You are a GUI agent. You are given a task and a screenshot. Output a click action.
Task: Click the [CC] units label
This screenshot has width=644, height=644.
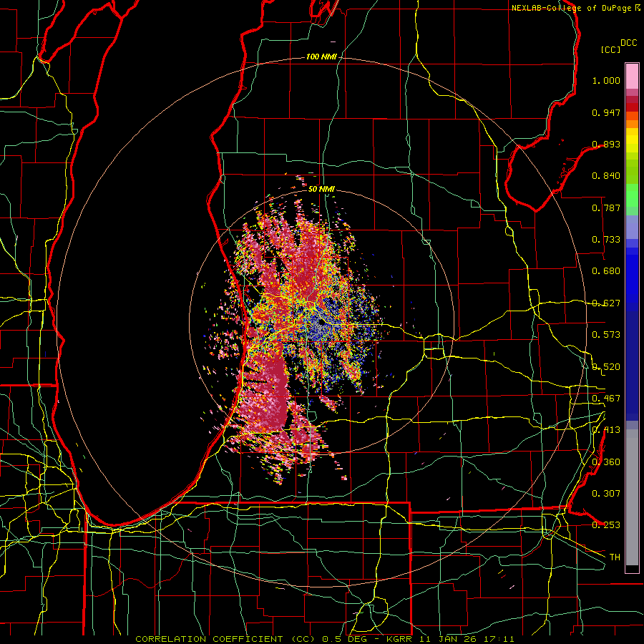click(610, 49)
